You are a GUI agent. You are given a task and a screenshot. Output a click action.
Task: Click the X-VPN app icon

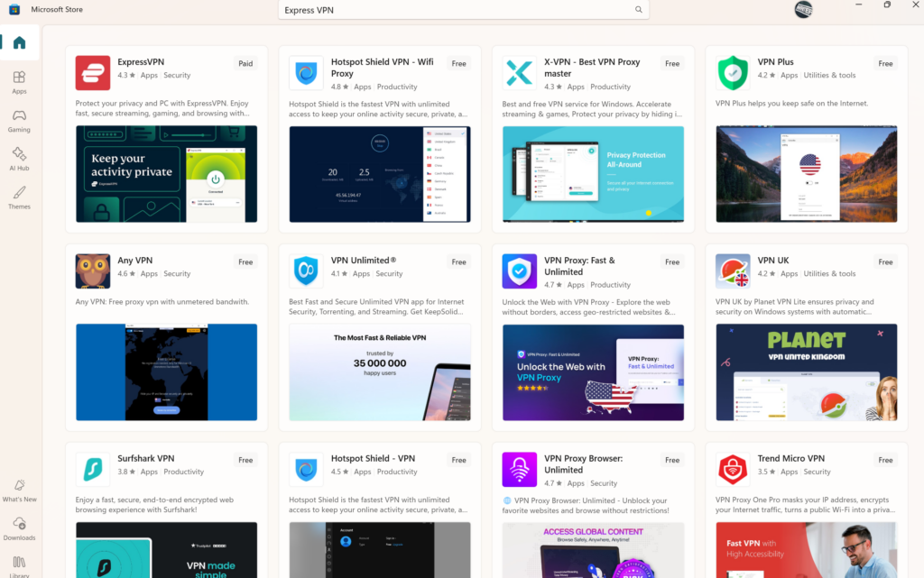click(519, 73)
